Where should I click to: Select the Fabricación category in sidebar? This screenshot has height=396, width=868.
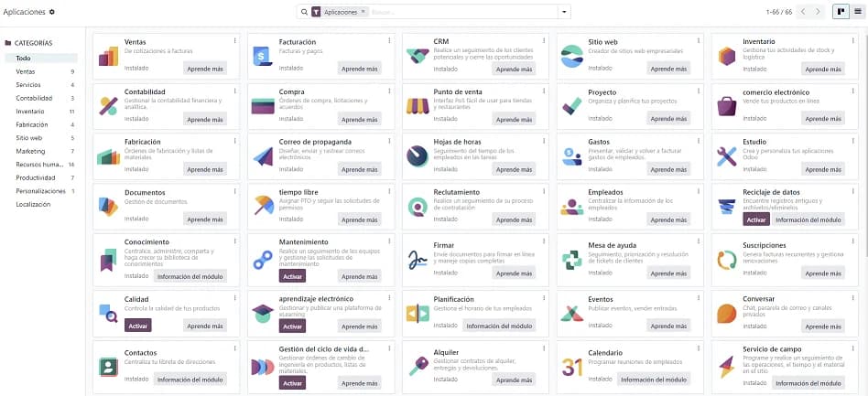(x=41, y=124)
